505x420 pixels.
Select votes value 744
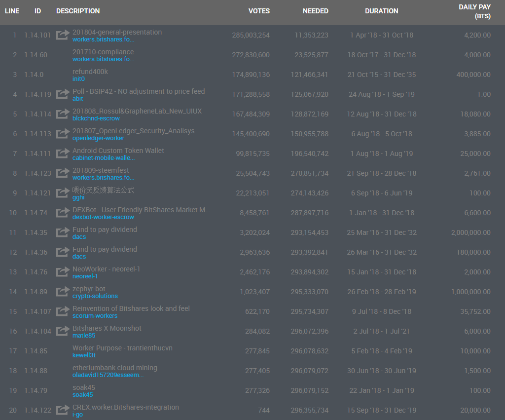(264, 410)
